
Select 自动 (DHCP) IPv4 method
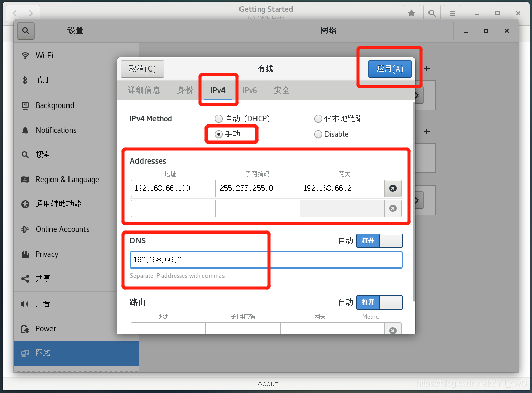(242, 119)
